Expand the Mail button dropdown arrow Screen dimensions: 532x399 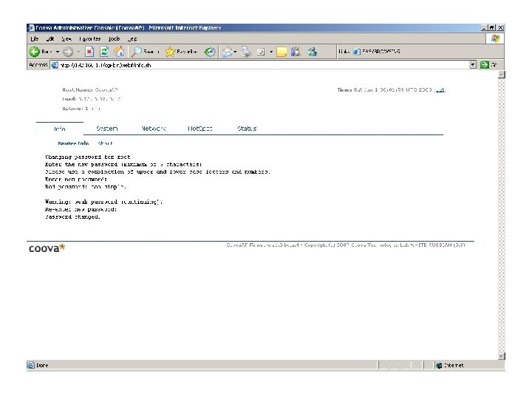235,52
